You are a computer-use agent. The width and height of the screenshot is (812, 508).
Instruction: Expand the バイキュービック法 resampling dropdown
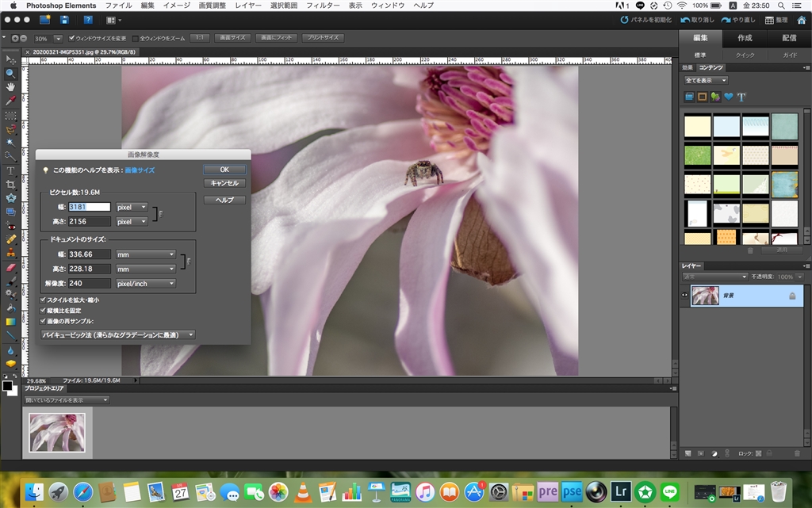tap(117, 335)
